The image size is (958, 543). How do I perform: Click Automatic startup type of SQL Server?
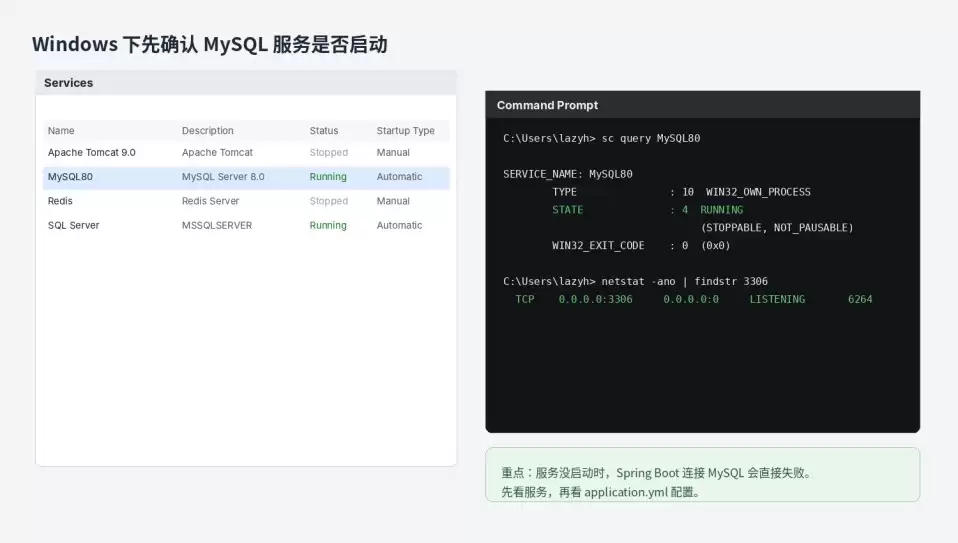click(400, 225)
